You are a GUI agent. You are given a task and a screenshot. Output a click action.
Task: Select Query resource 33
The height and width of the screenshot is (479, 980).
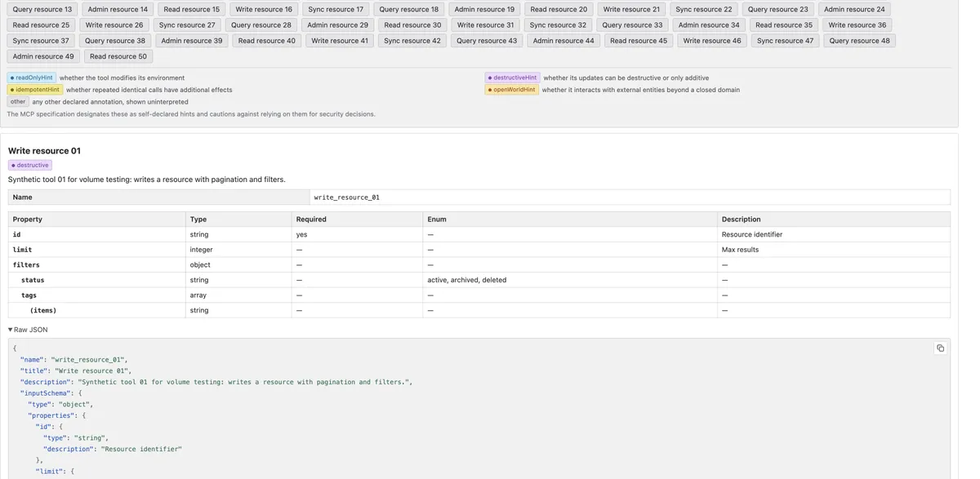tap(632, 24)
